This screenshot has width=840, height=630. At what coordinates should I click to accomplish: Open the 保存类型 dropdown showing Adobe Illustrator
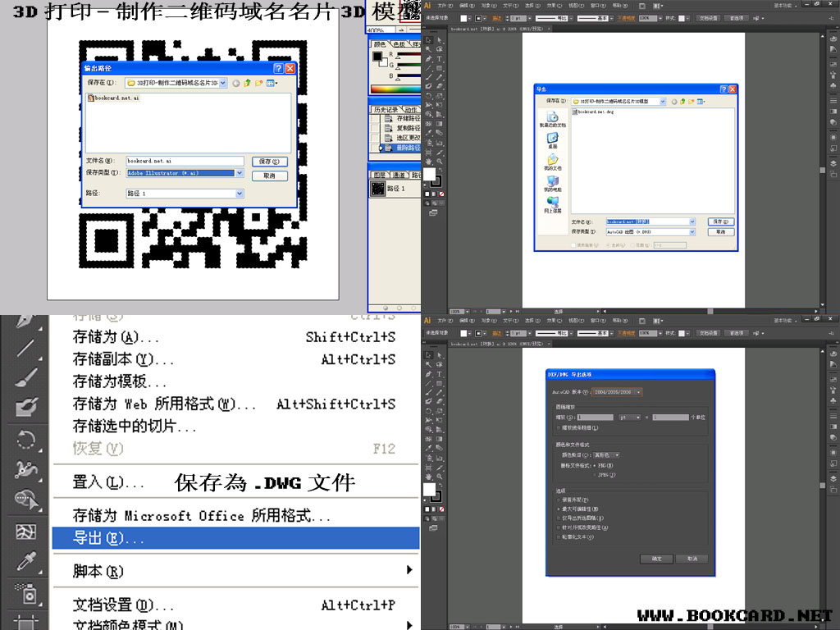[x=240, y=173]
